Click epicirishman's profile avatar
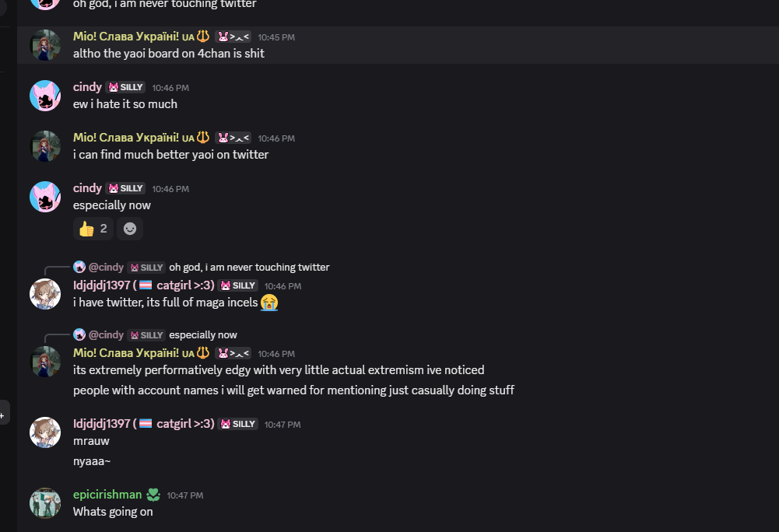The height and width of the screenshot is (532, 779). [x=45, y=502]
